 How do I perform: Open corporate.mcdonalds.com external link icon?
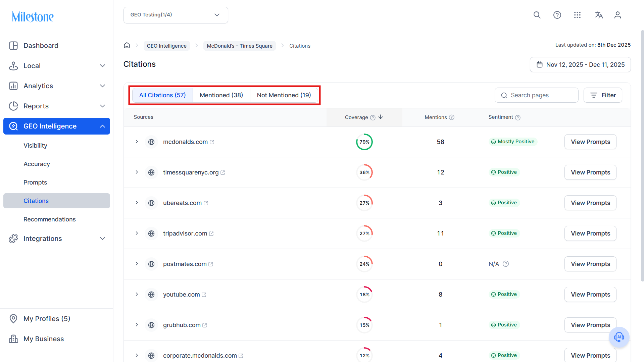241,356
